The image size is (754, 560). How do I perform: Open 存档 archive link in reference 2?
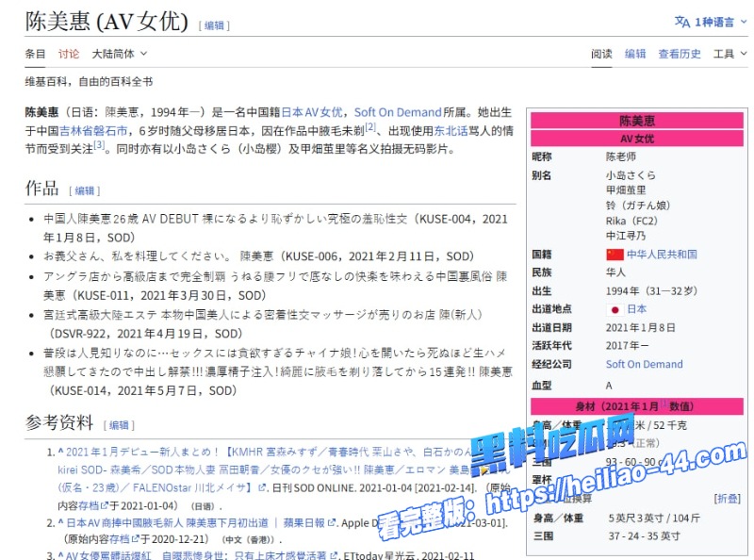(x=120, y=539)
